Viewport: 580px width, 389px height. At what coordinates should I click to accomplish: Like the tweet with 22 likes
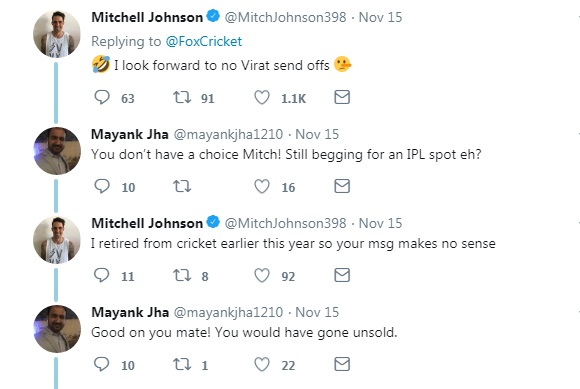tap(262, 365)
